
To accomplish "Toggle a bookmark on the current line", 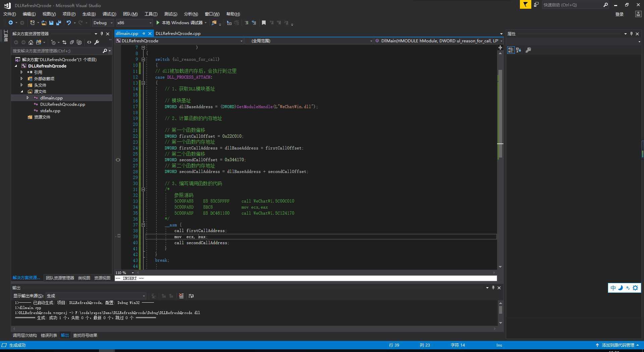I will (264, 23).
